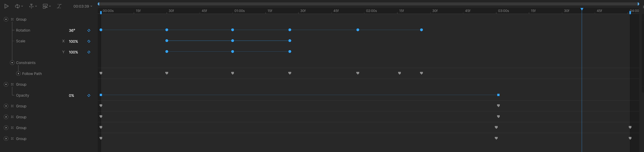Select the Rotation keyframe at 01:00s
The width and height of the screenshot is (644, 152).
232,30
